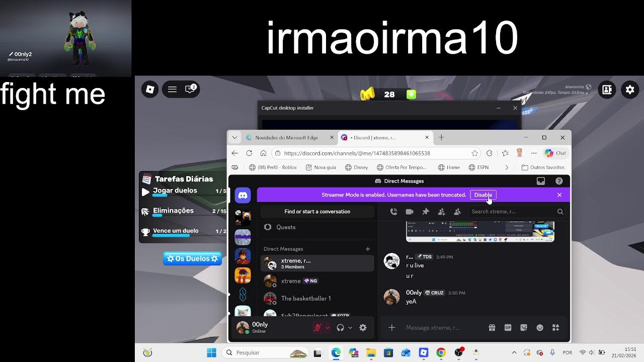The image size is (644, 362).
Task: Open the ESPN favorite link
Action: pos(478,167)
